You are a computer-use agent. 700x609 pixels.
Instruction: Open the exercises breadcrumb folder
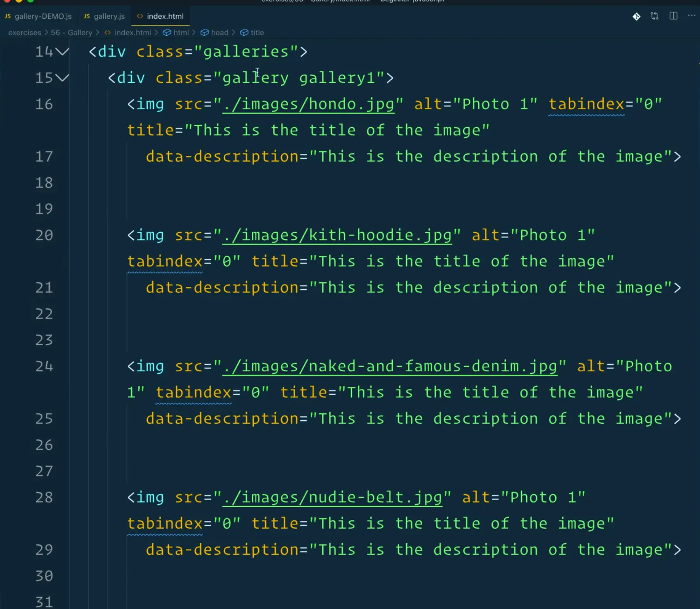pyautogui.click(x=24, y=33)
